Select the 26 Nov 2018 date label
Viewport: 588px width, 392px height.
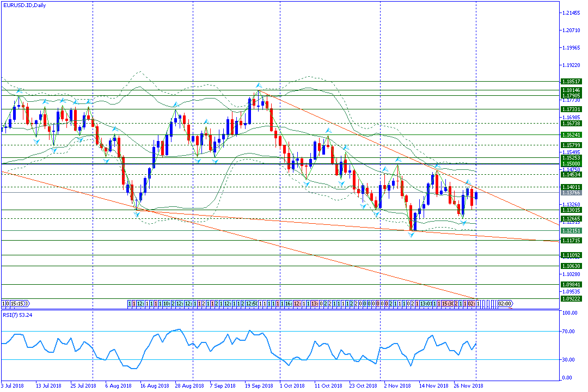(469, 385)
